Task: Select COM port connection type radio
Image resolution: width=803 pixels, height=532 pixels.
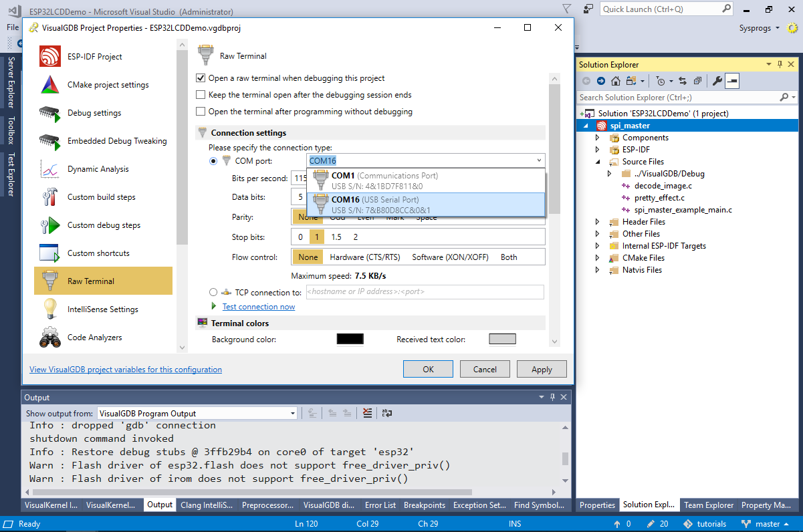Action: point(213,160)
